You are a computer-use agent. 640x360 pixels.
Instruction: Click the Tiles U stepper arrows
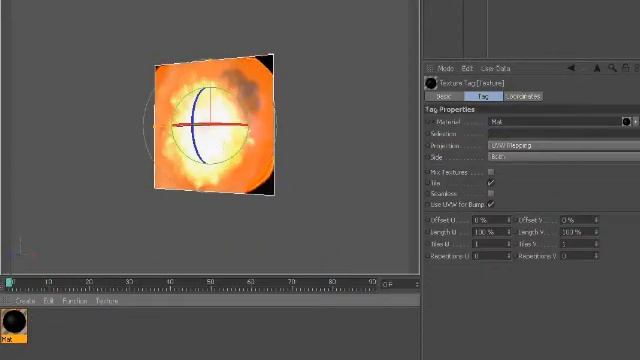point(509,244)
